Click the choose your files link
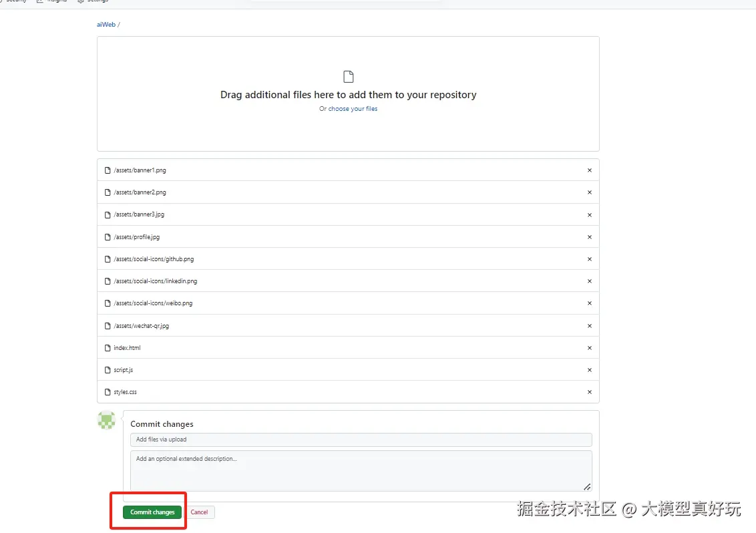The height and width of the screenshot is (533, 756). tap(353, 108)
